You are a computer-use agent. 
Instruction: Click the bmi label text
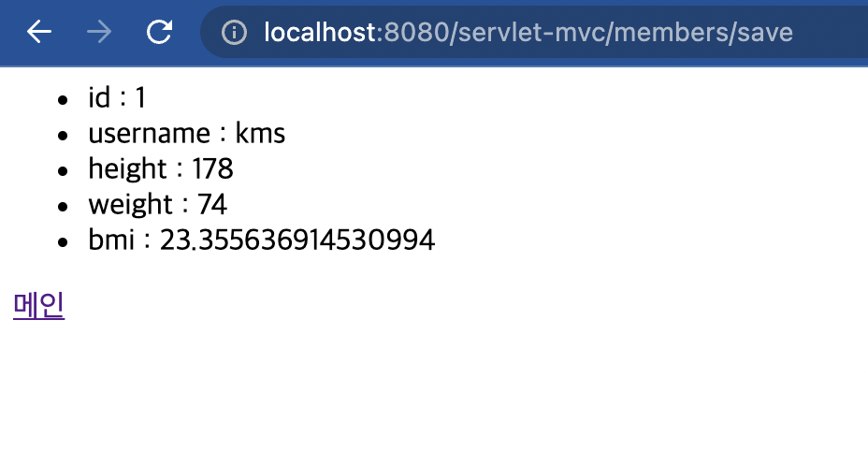(x=111, y=240)
